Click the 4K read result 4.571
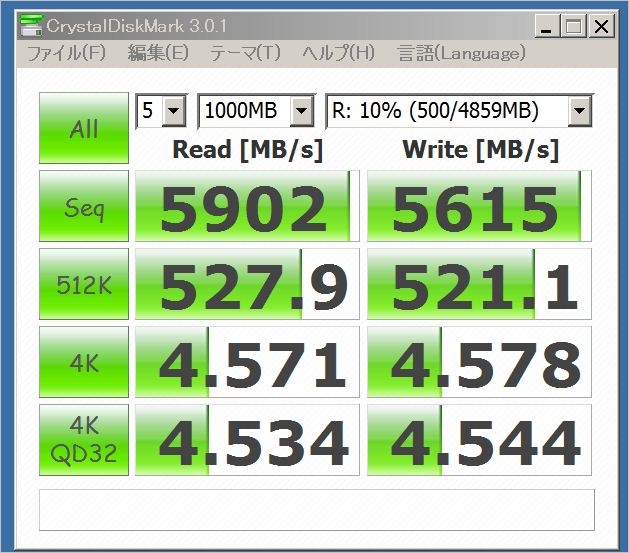The image size is (629, 553). coord(247,362)
